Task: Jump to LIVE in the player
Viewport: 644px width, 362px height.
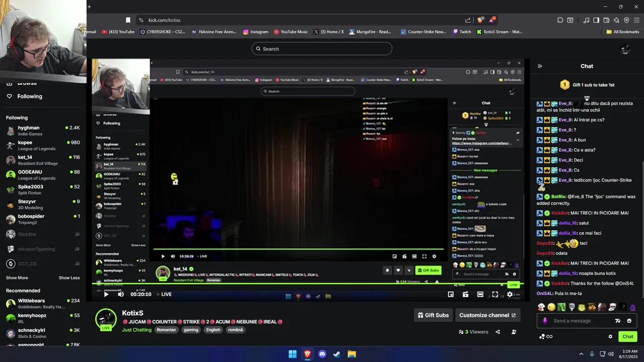Action: click(x=164, y=295)
